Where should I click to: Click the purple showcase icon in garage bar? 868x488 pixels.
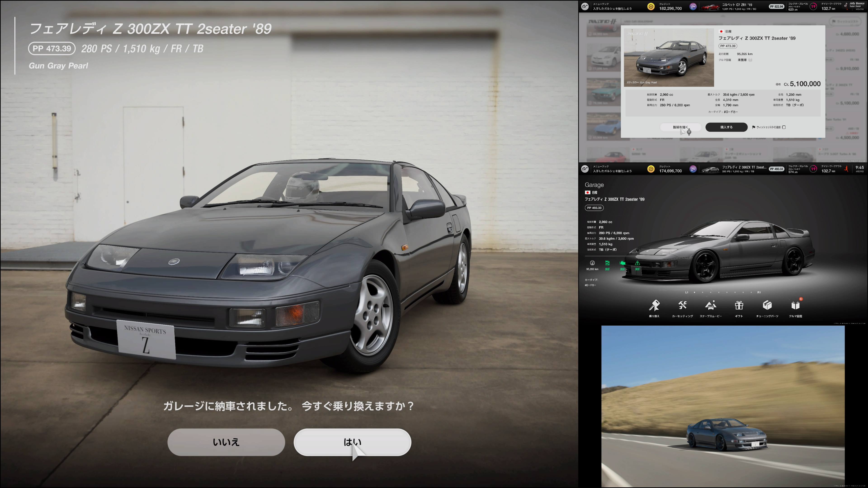tap(693, 169)
